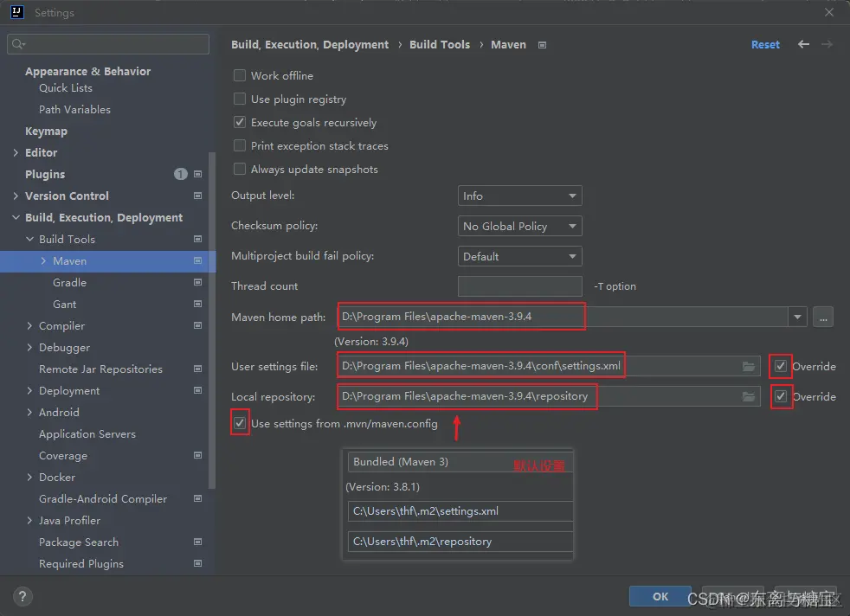Open Keymap settings page

coord(46,132)
